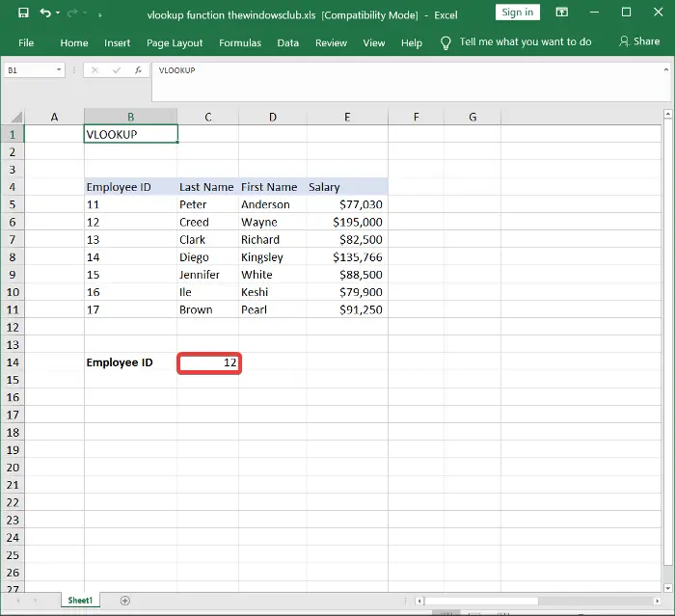Click the vertical scrollbar down arrow
The image size is (675, 616).
click(667, 588)
